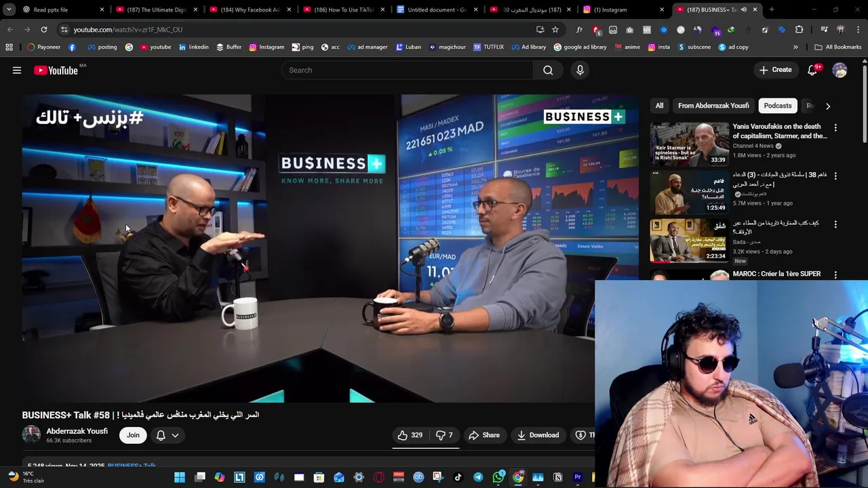Viewport: 868px width, 488px height.
Task: Open the Apps grid shortcut in bookmarks bar
Action: click(x=9, y=47)
